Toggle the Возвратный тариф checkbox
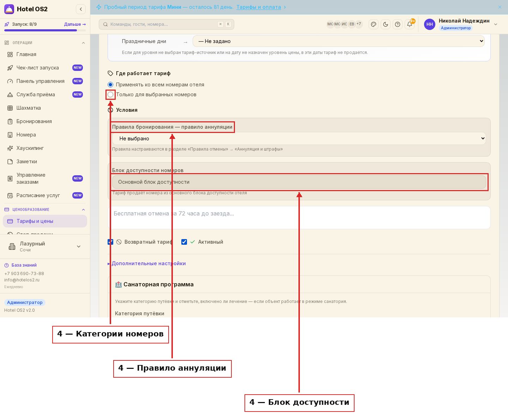 110,242
